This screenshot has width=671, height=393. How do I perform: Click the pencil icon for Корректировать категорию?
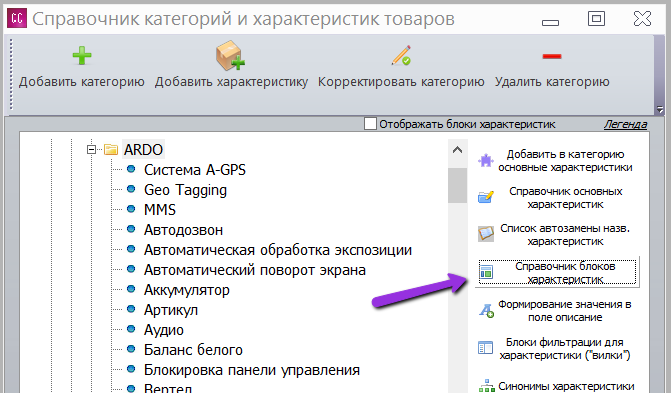pyautogui.click(x=401, y=55)
